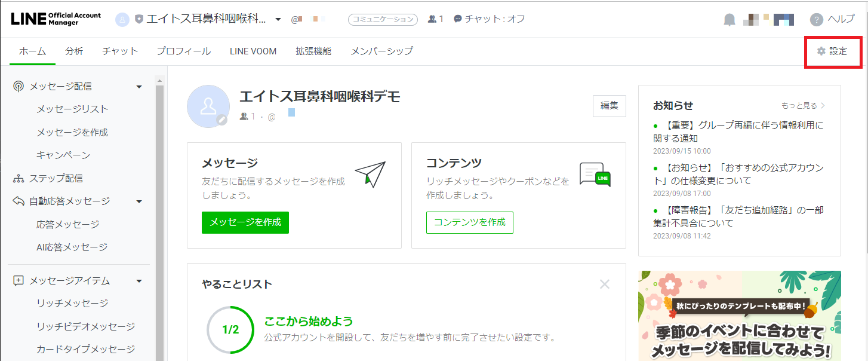The height and width of the screenshot is (361, 868).
Task: Switch to the LINE VOOM tab
Action: (253, 51)
